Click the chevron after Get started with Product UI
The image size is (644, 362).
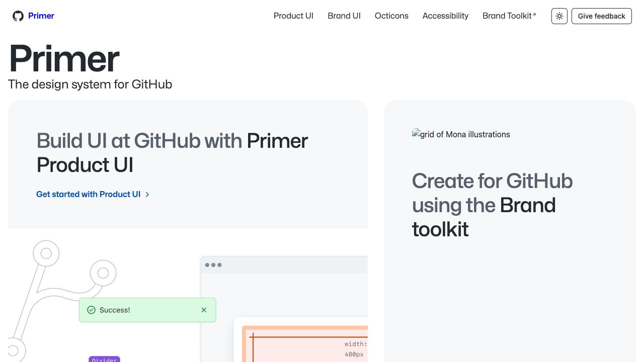coord(147,195)
